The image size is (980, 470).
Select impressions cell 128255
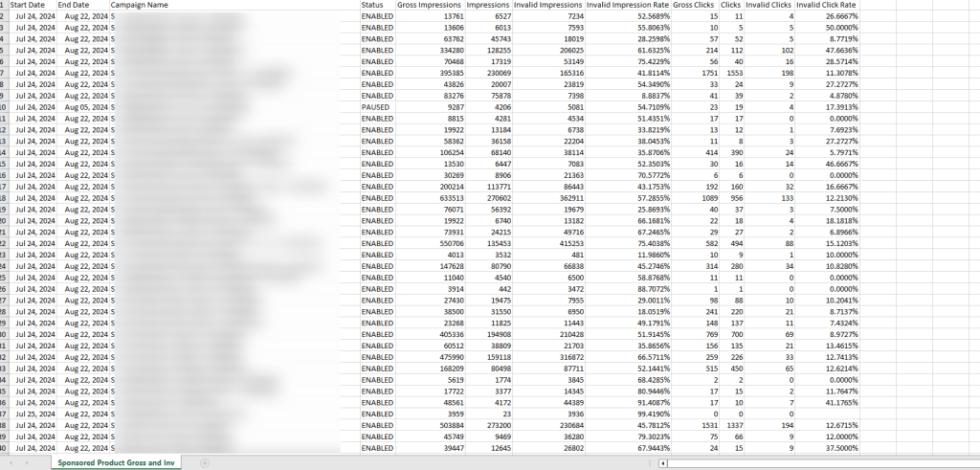(x=489, y=50)
